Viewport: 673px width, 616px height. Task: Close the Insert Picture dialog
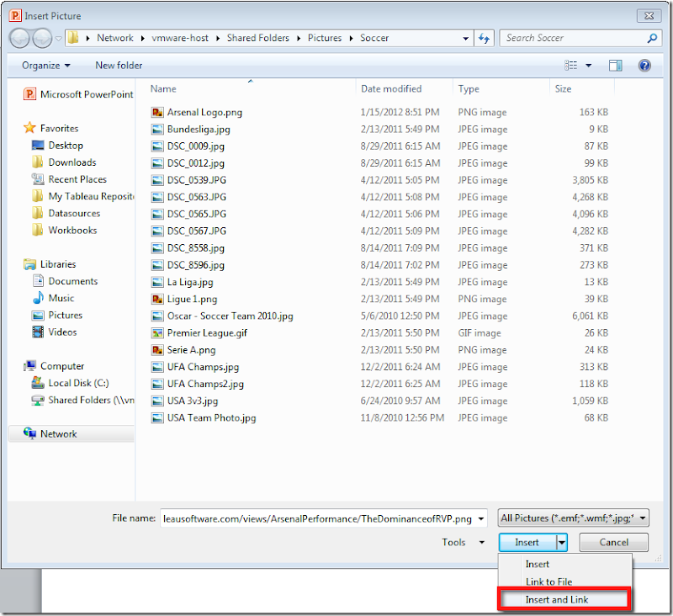pyautogui.click(x=649, y=16)
